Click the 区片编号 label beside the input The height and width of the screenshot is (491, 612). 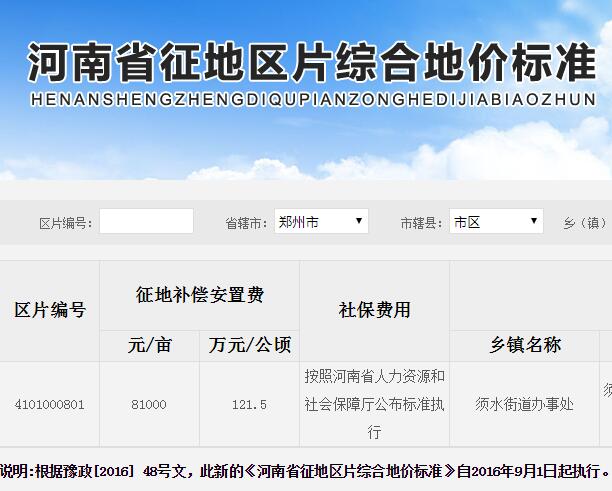65,223
